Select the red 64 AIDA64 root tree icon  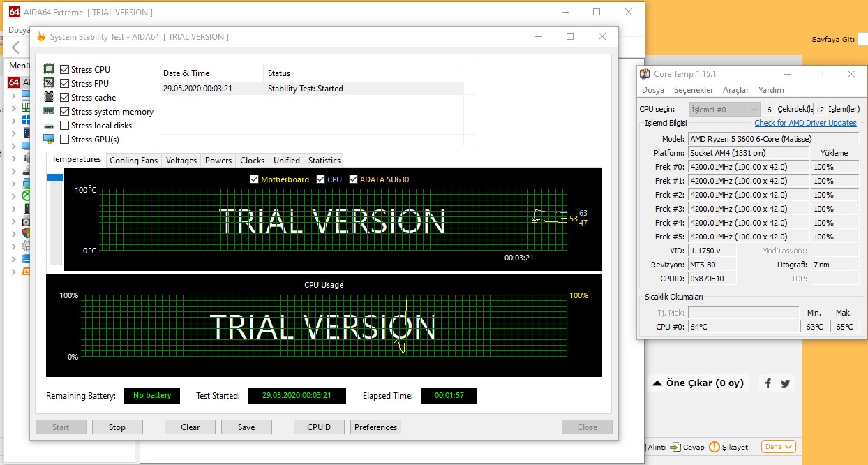[x=14, y=82]
